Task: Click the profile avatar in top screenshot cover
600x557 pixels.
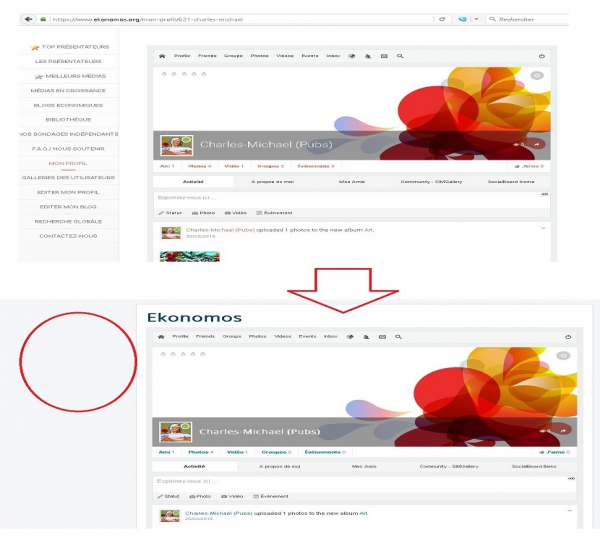Action: click(x=176, y=145)
